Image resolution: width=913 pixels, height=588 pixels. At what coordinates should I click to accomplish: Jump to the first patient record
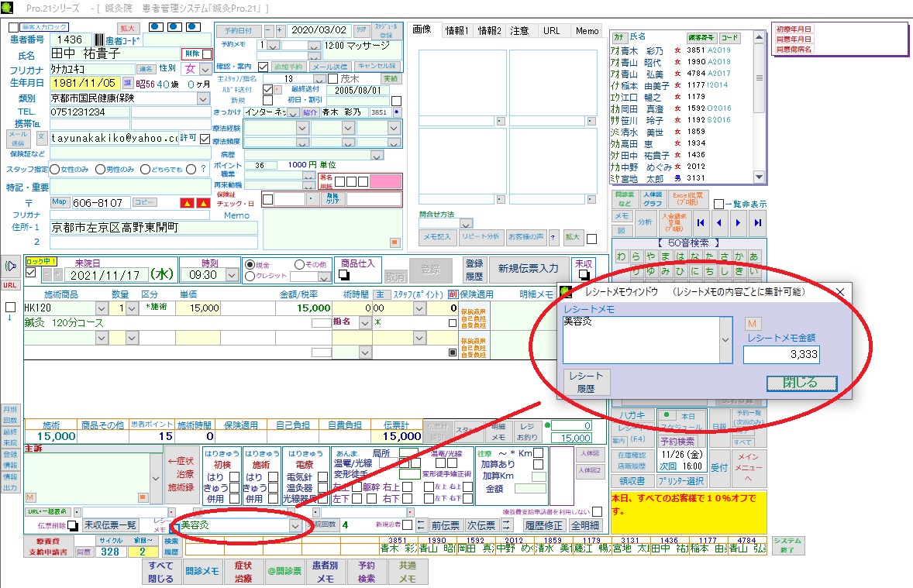point(701,222)
